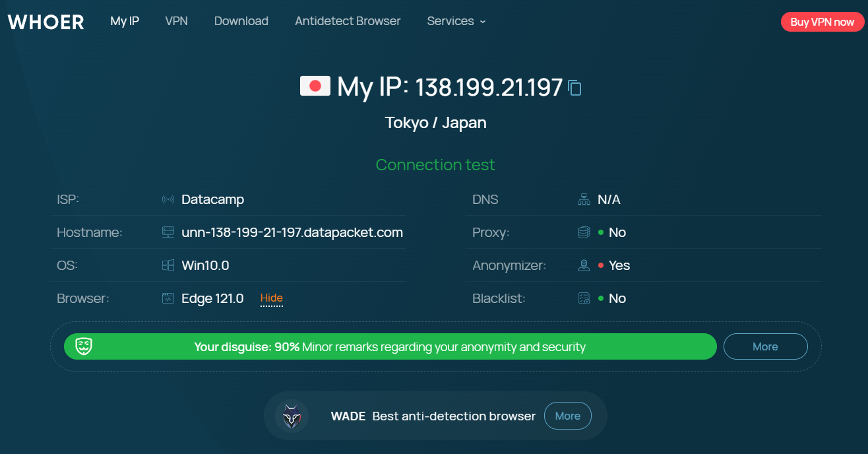Screen dimensions: 868x454
Task: Click the Browser window icon beside Edge
Action: tap(168, 298)
